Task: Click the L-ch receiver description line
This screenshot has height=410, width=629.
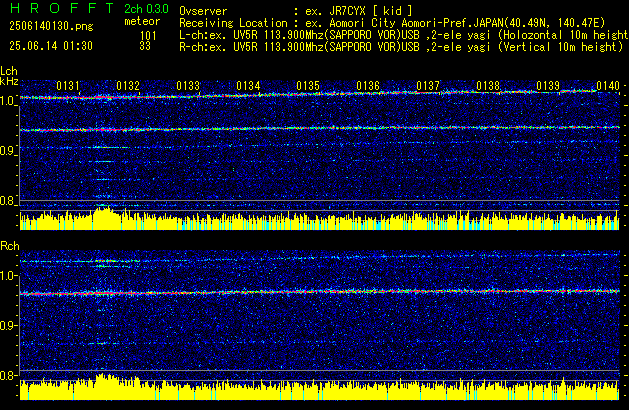Action: pyautogui.click(x=404, y=35)
